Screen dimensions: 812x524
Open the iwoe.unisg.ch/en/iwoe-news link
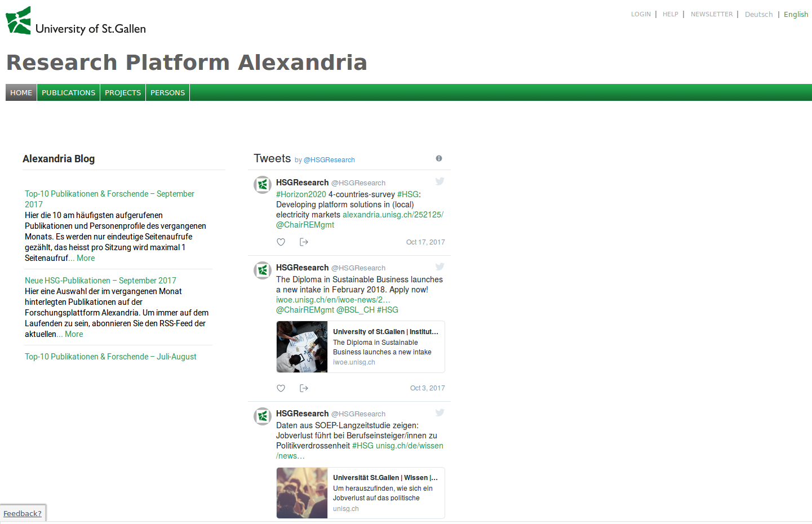tap(333, 300)
